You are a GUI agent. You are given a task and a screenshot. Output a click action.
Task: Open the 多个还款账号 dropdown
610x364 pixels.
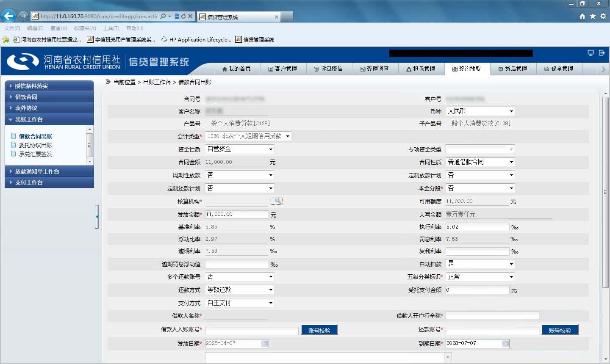239,276
